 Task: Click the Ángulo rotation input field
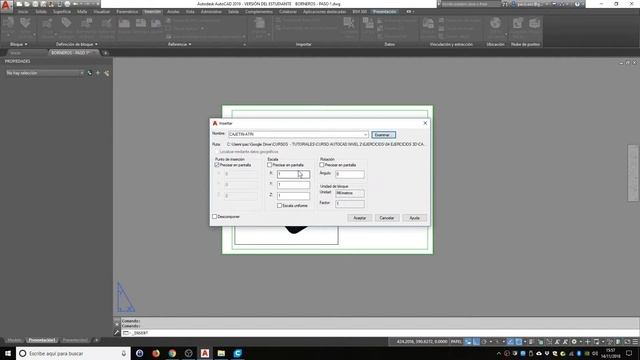pyautogui.click(x=350, y=174)
